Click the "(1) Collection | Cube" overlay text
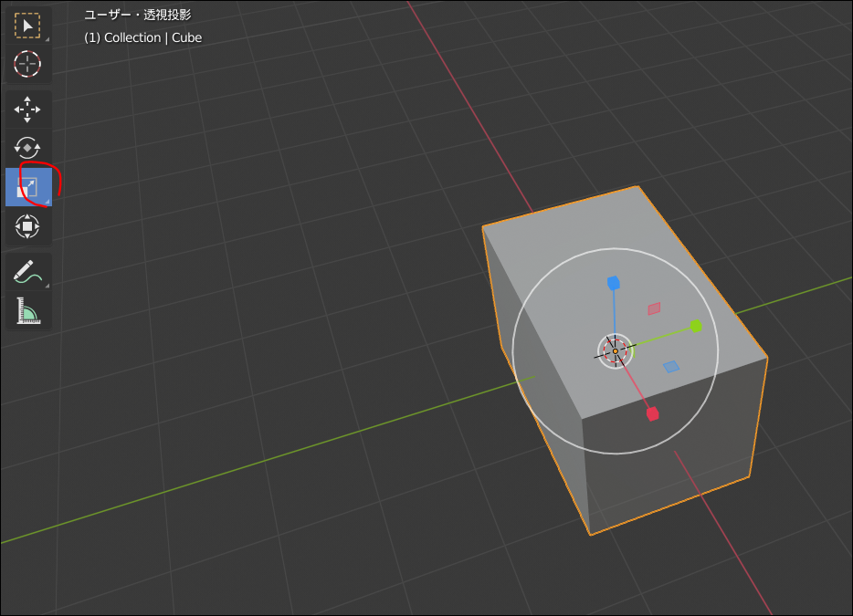The image size is (853, 616). (x=143, y=37)
